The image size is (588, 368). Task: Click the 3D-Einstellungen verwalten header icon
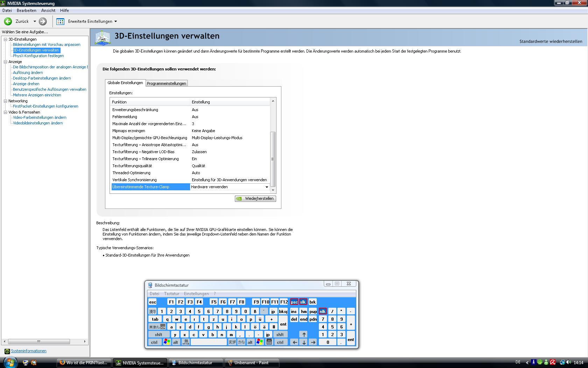click(x=103, y=38)
